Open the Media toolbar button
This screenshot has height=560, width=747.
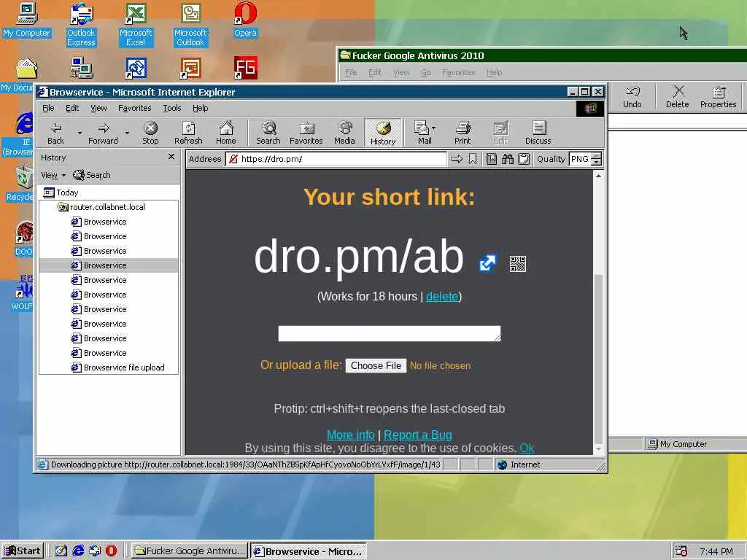(x=344, y=133)
